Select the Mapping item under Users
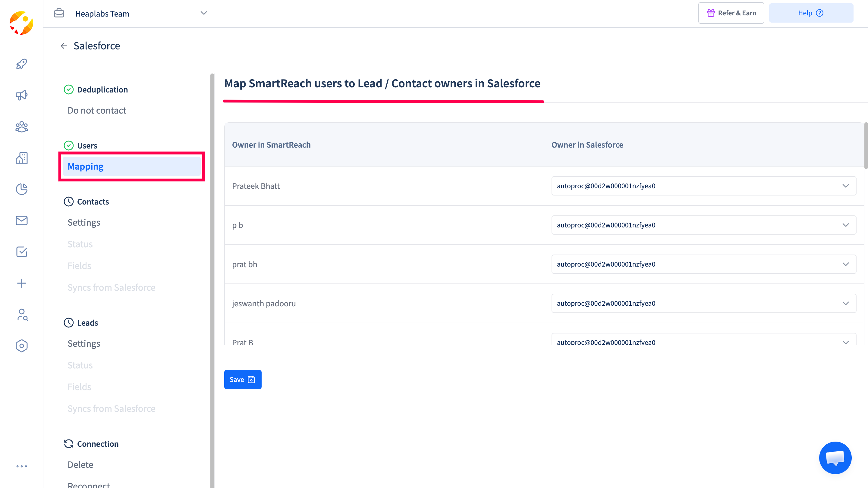The image size is (868, 488). click(x=131, y=166)
